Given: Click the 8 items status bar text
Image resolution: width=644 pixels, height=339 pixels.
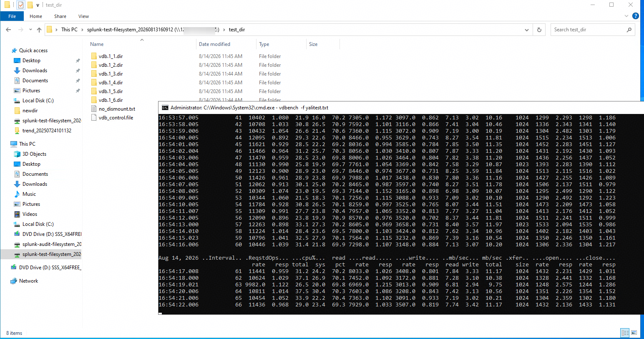Looking at the screenshot, I should point(14,333).
